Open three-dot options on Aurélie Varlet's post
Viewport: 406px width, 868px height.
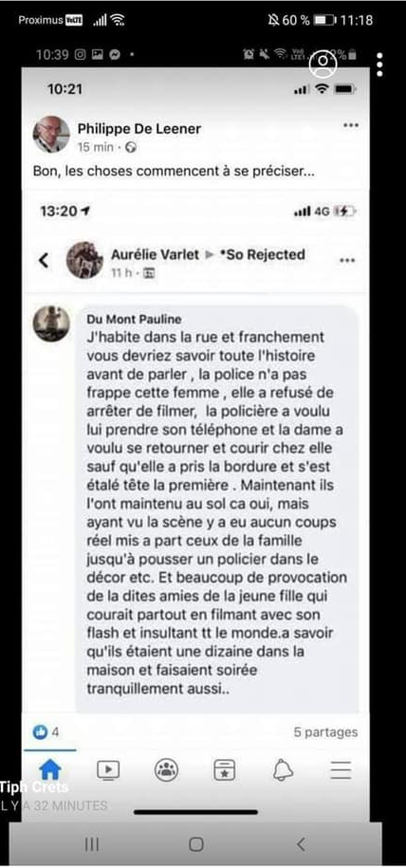[347, 260]
